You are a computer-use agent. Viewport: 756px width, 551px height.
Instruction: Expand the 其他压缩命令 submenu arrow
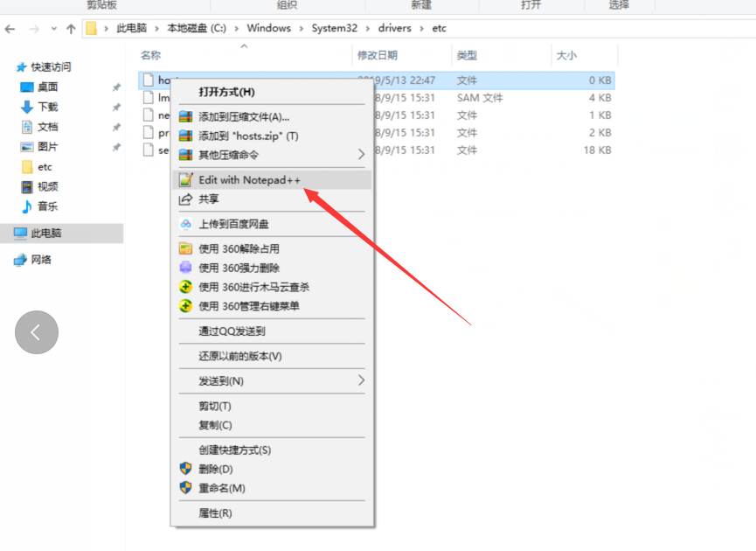[361, 155]
